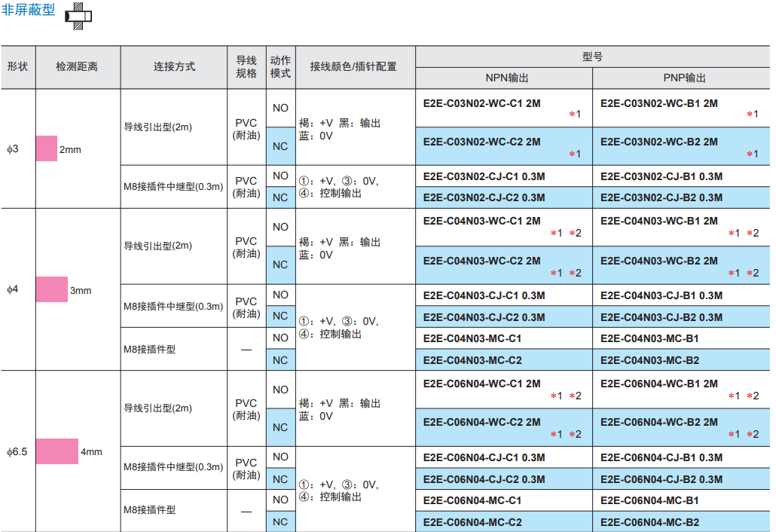This screenshot has width=776, height=532.
Task: Select the 连接方式 column header
Action: tap(174, 67)
